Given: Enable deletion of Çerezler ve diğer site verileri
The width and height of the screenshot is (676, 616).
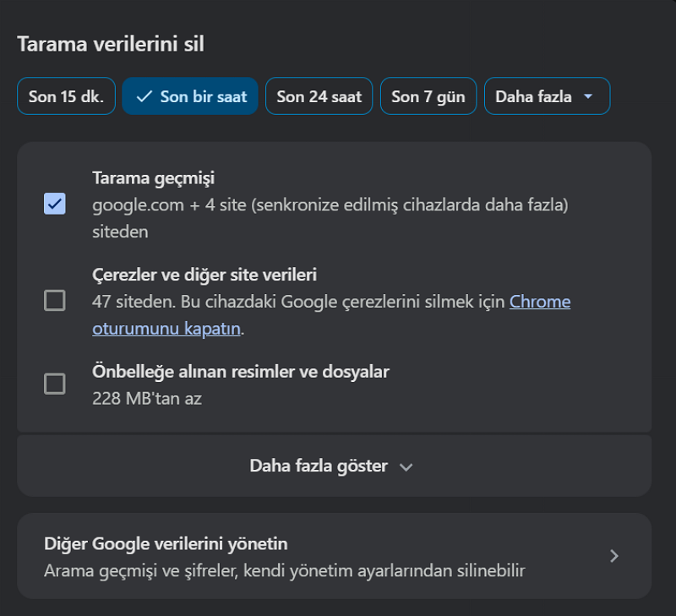Looking at the screenshot, I should tap(54, 300).
